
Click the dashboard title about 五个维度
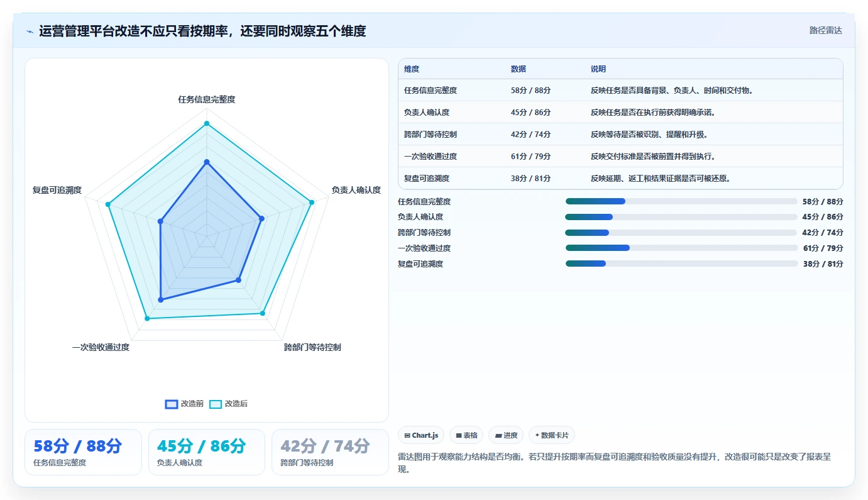click(202, 31)
